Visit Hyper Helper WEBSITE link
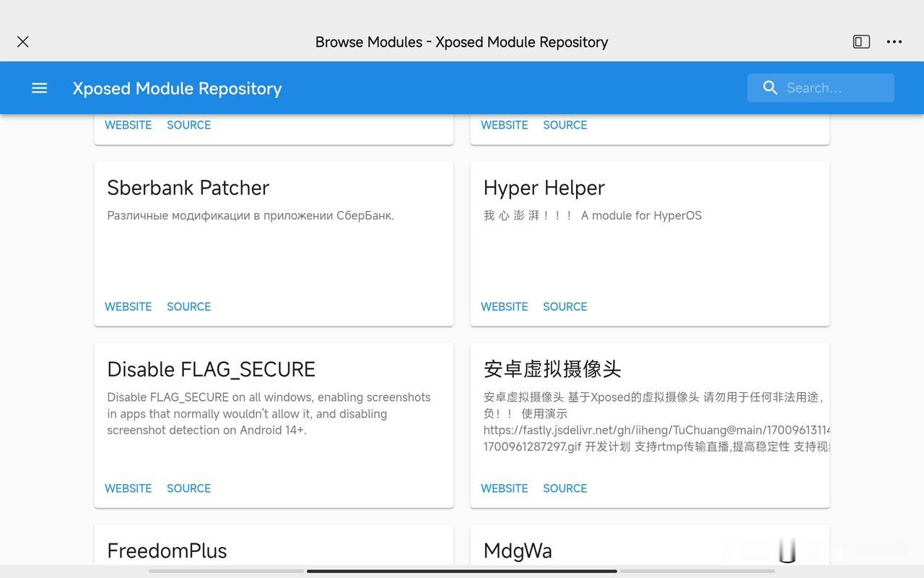Image resolution: width=924 pixels, height=578 pixels. point(505,306)
